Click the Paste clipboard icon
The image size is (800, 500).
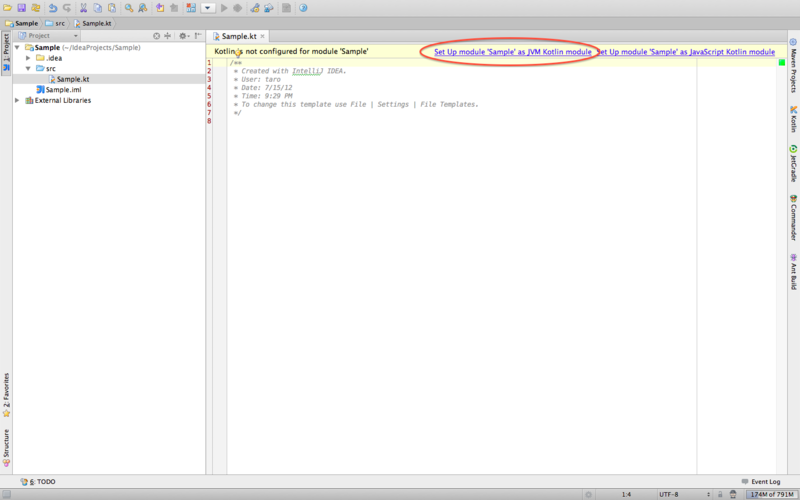coord(112,8)
